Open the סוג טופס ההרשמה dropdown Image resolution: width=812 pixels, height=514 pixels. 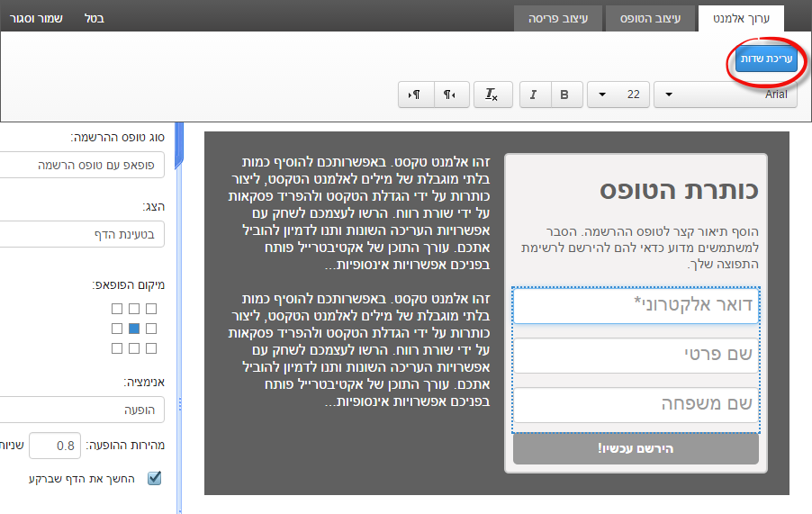82,165
